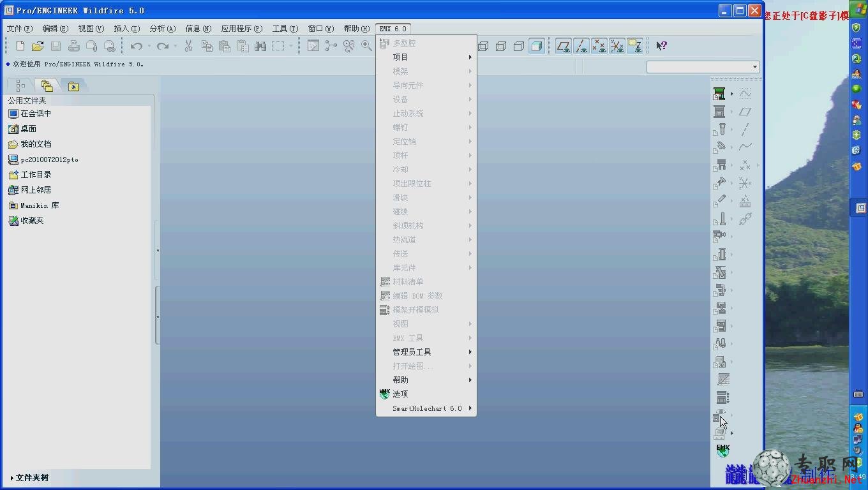Open the Undo history dropdown arrow
Viewport: 868px width, 490px height.
tap(149, 46)
